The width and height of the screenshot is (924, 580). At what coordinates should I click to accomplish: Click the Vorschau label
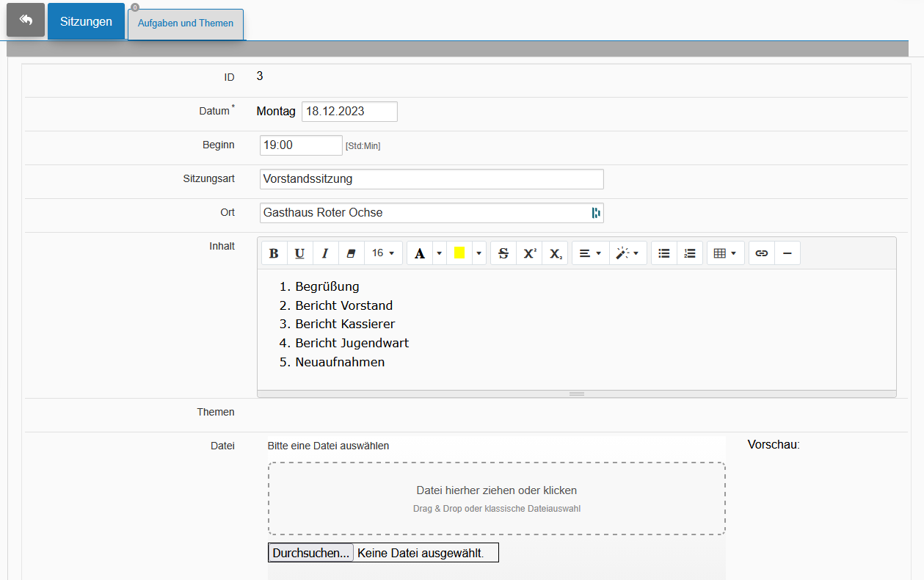click(774, 444)
